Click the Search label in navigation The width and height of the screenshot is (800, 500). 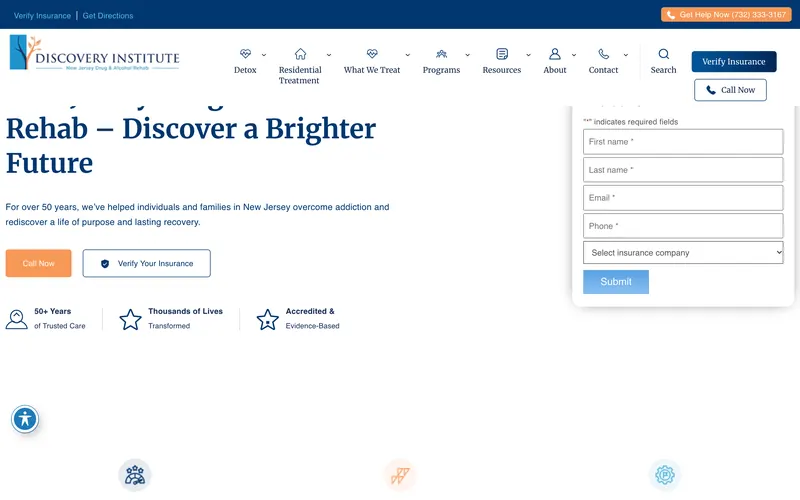tap(663, 70)
